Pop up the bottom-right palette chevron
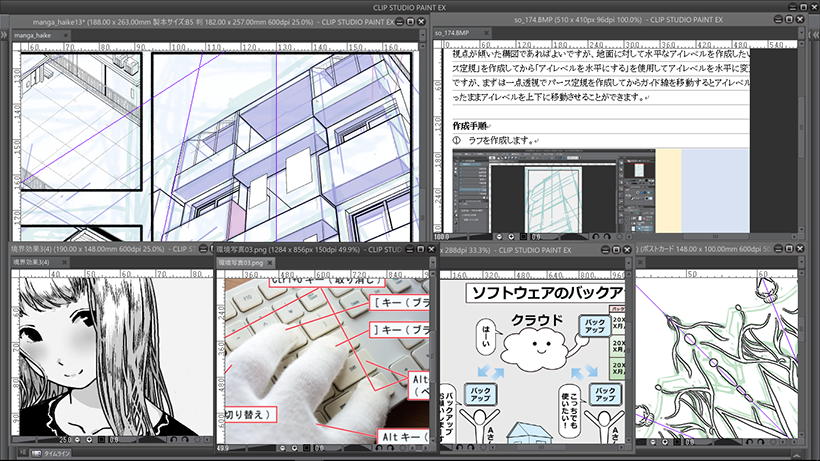Screen dimensions: 820x461 [796, 456]
